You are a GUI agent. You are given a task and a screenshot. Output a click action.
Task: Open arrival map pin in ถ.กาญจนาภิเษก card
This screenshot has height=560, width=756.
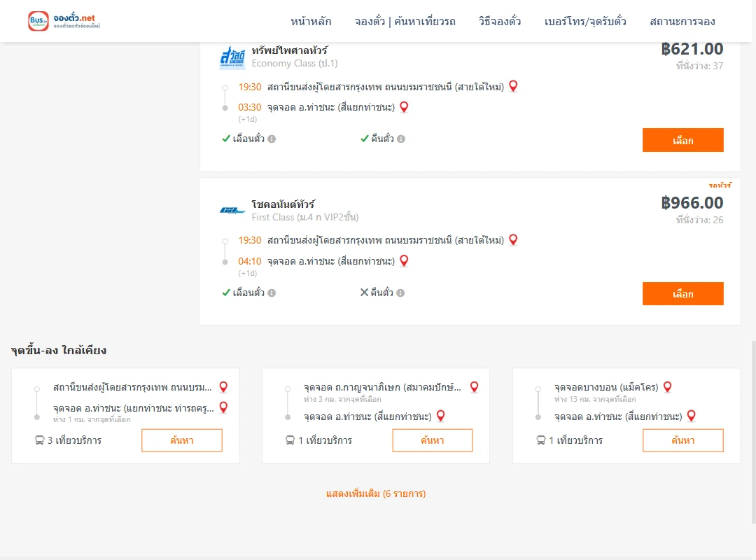(x=441, y=416)
